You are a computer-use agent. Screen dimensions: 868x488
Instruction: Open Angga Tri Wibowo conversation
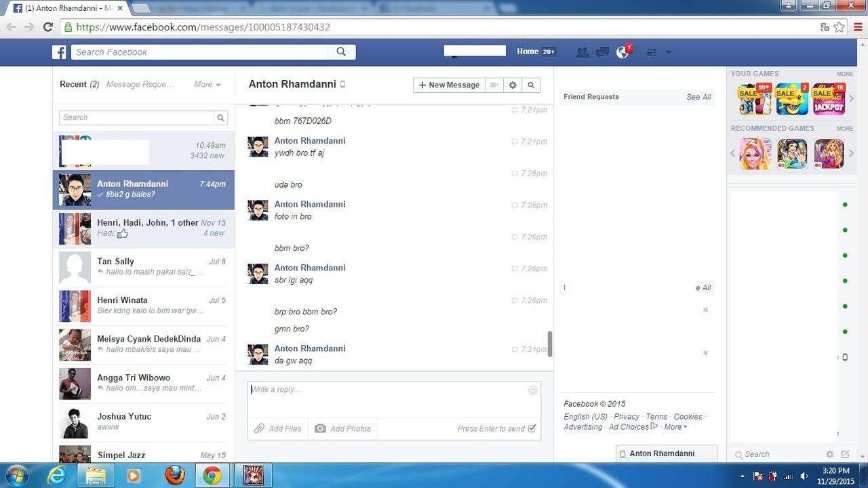coord(144,383)
